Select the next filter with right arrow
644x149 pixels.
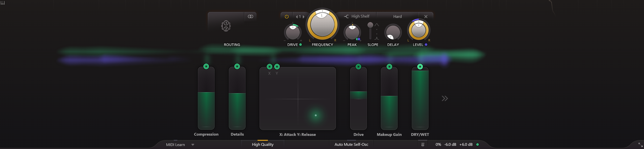[304, 17]
